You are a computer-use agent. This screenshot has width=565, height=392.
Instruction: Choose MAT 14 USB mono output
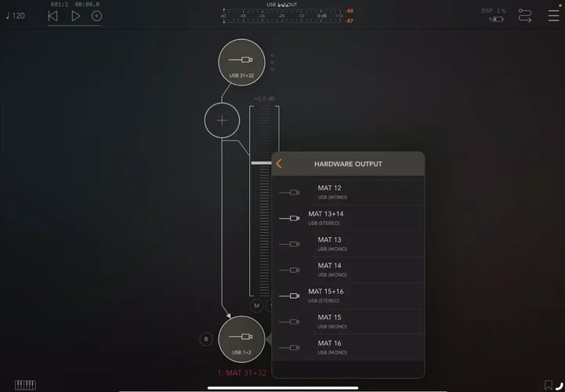coord(348,270)
